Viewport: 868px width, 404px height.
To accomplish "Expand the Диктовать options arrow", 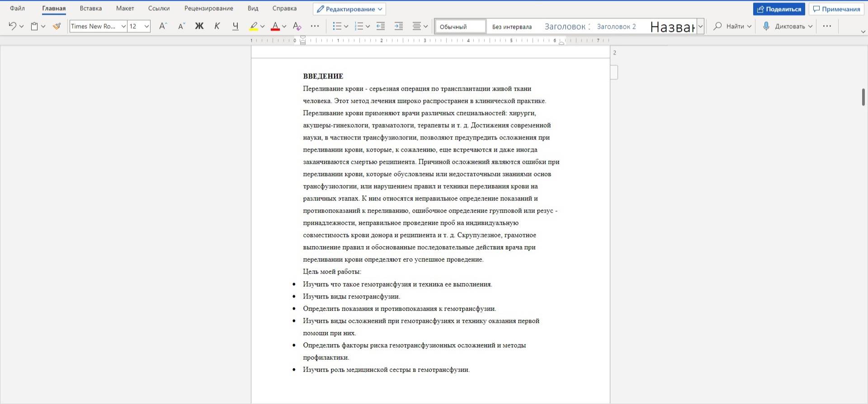I will click(810, 27).
